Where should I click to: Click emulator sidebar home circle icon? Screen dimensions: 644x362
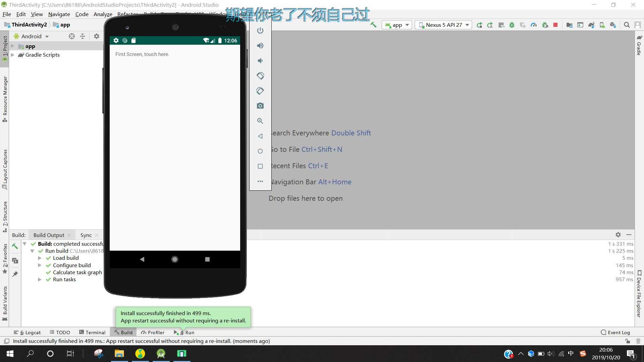[260, 151]
